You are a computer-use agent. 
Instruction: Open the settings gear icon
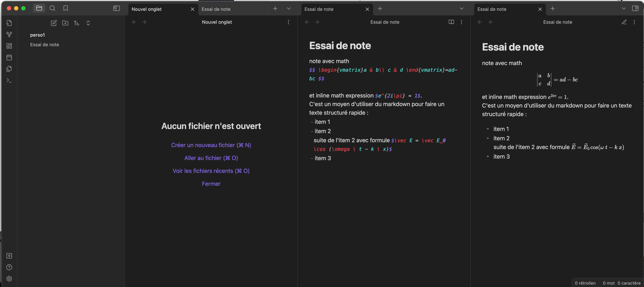(x=9, y=279)
